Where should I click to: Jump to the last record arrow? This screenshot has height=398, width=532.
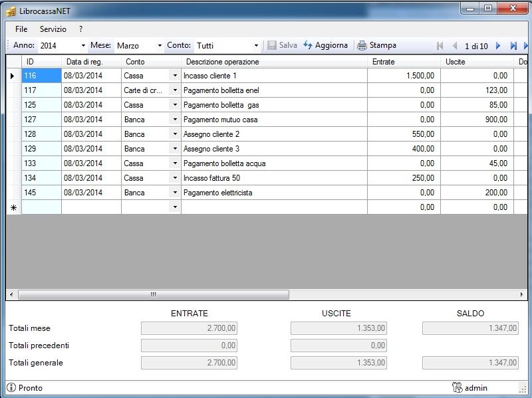pyautogui.click(x=513, y=46)
